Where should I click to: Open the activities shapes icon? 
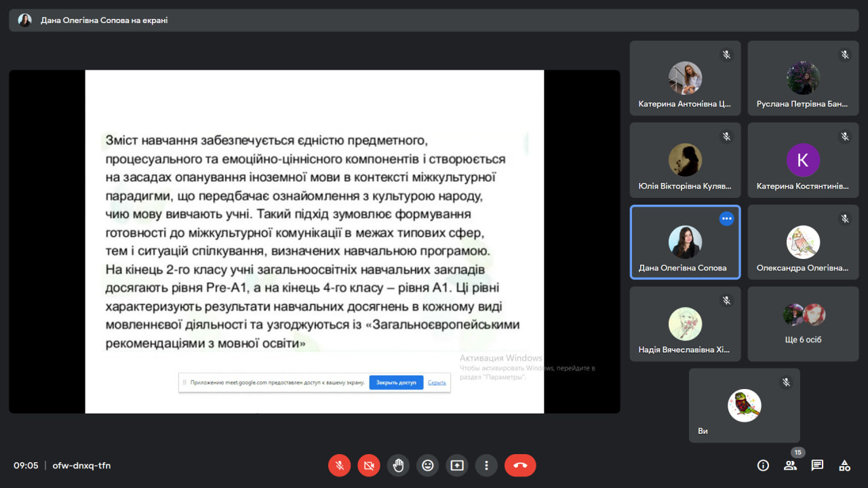point(844,466)
